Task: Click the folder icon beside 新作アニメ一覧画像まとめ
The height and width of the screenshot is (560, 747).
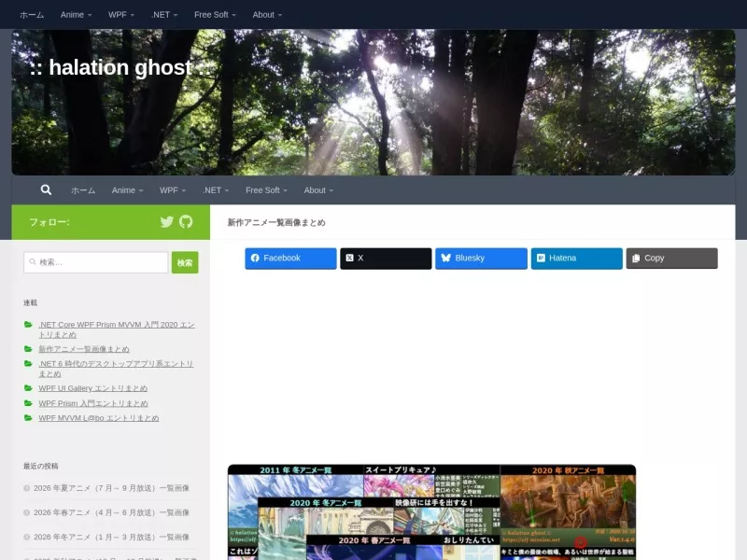Action: coord(28,349)
